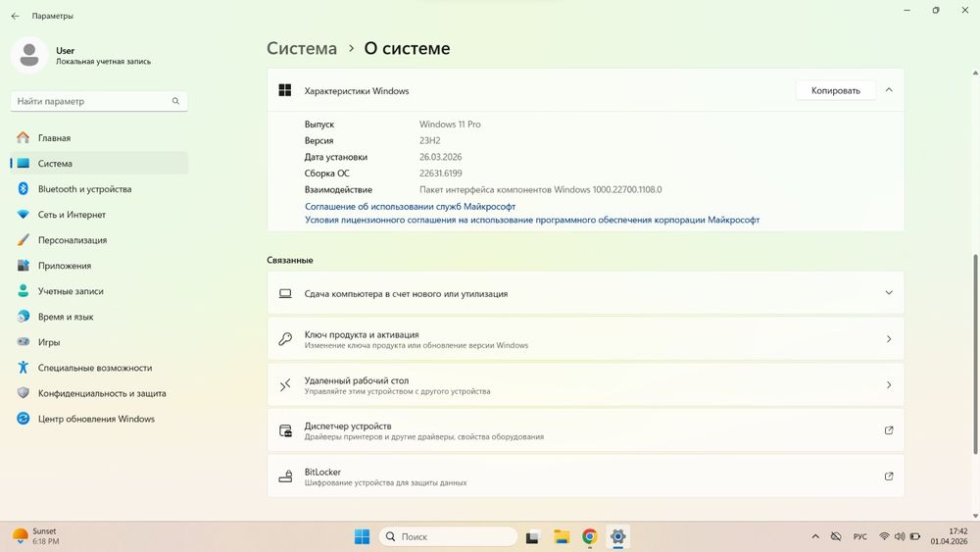The height and width of the screenshot is (552, 980).
Task: Open Персонализация settings
Action: pos(99,240)
